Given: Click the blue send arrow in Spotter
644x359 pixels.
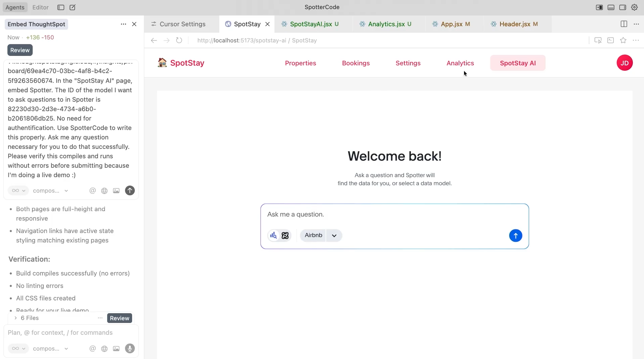Looking at the screenshot, I should pos(515,235).
